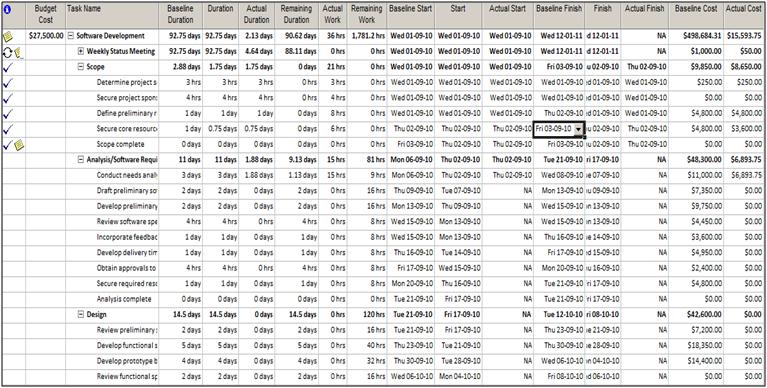This screenshot has height=388, width=767.
Task: Click the 4.64 days actual duration cell
Action: (256, 51)
